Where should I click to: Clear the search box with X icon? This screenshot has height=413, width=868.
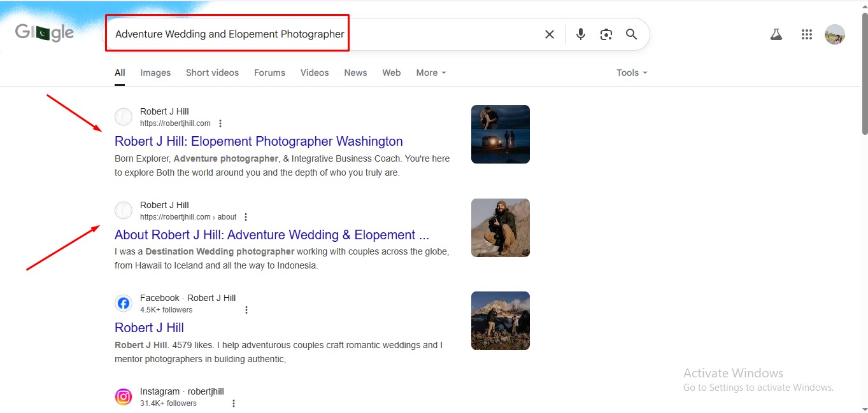click(x=549, y=34)
